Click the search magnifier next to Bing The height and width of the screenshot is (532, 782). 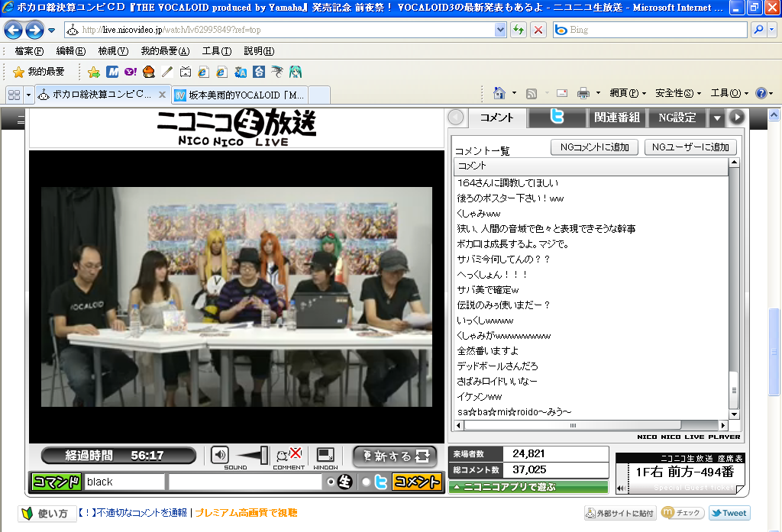[758, 30]
